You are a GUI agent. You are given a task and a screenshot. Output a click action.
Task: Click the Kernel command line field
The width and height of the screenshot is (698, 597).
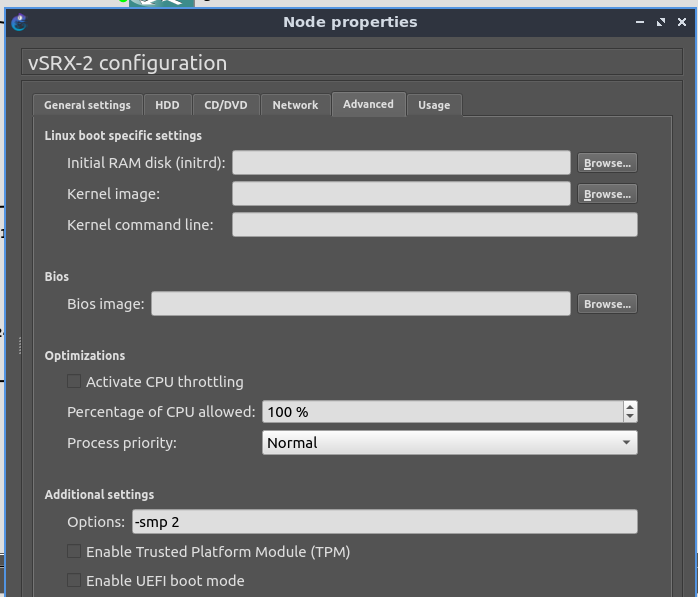[x=434, y=225]
